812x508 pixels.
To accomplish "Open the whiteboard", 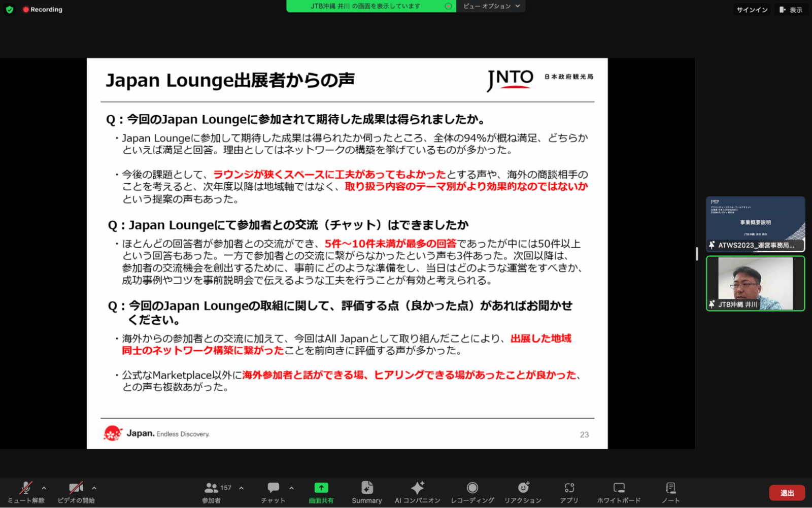I will (619, 492).
